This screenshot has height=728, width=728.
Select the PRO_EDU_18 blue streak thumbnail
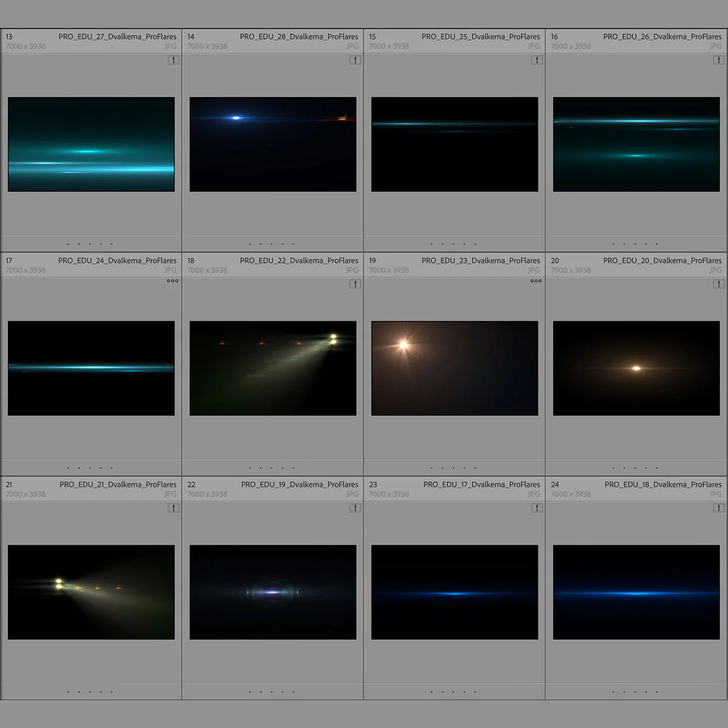[636, 592]
